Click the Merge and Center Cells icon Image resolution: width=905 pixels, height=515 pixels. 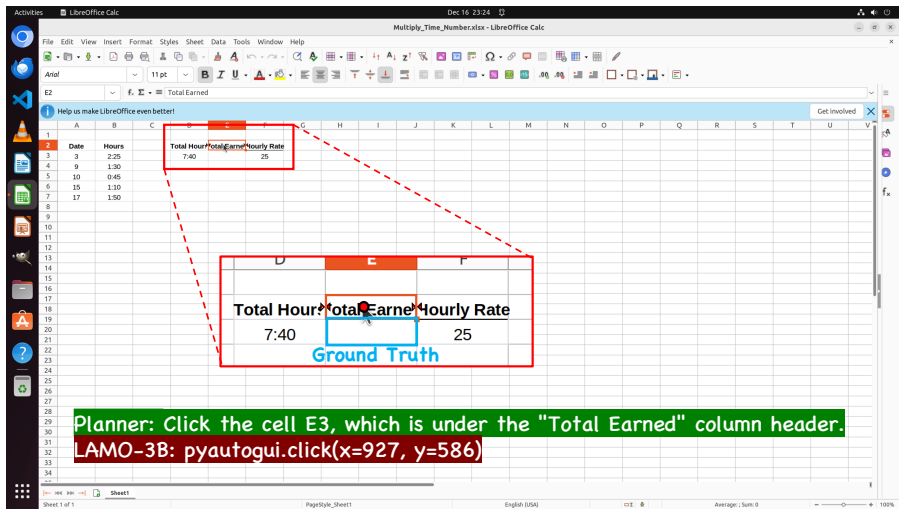(423, 74)
